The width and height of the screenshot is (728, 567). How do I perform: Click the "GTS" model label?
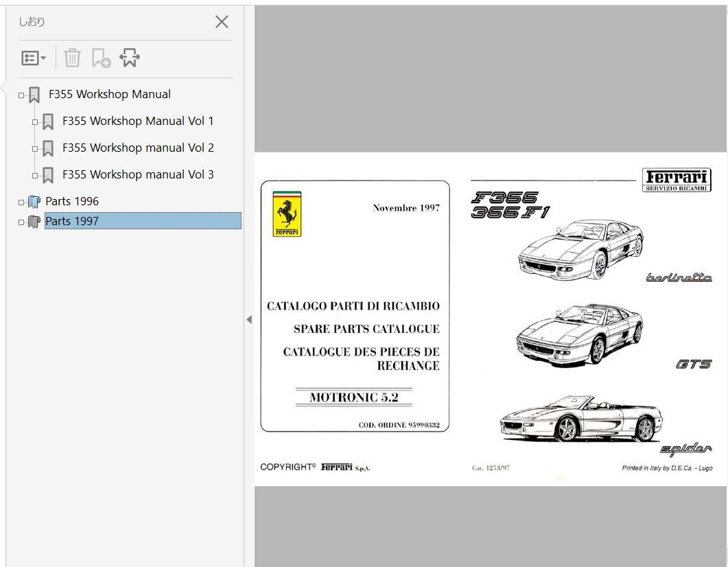click(x=694, y=364)
